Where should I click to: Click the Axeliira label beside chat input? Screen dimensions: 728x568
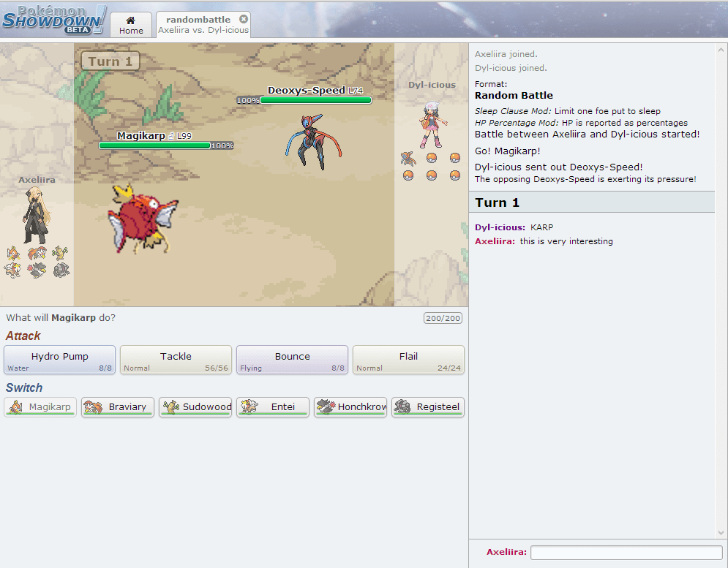(506, 552)
